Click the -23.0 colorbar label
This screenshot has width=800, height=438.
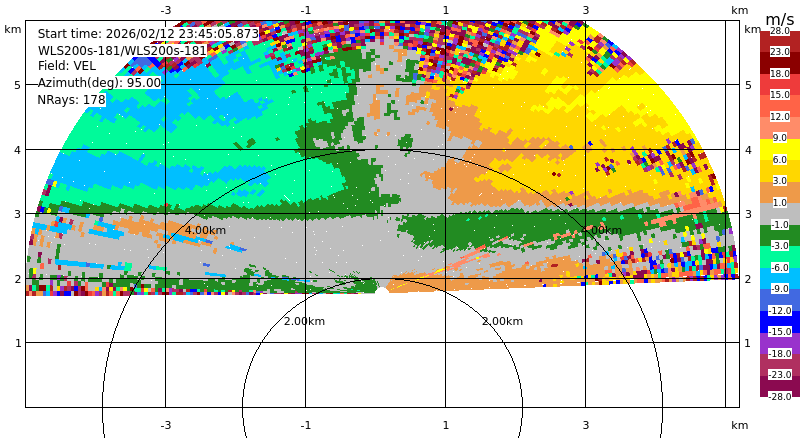point(780,375)
